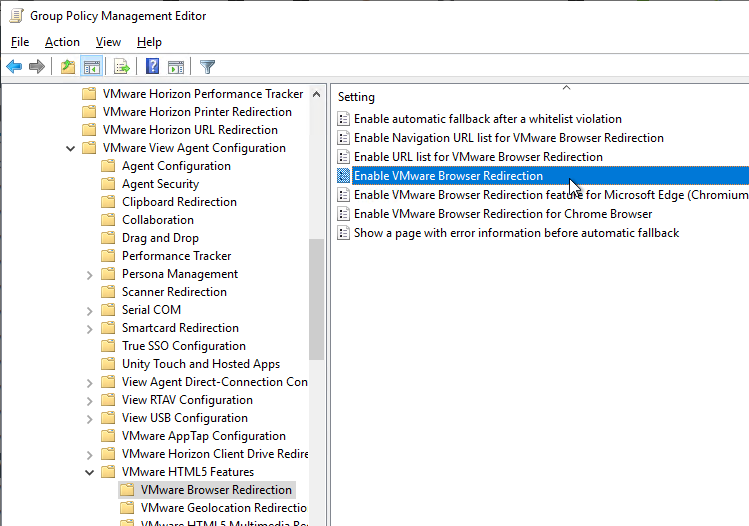
Task: Expand the Smartcard Redirection node
Action: (89, 329)
